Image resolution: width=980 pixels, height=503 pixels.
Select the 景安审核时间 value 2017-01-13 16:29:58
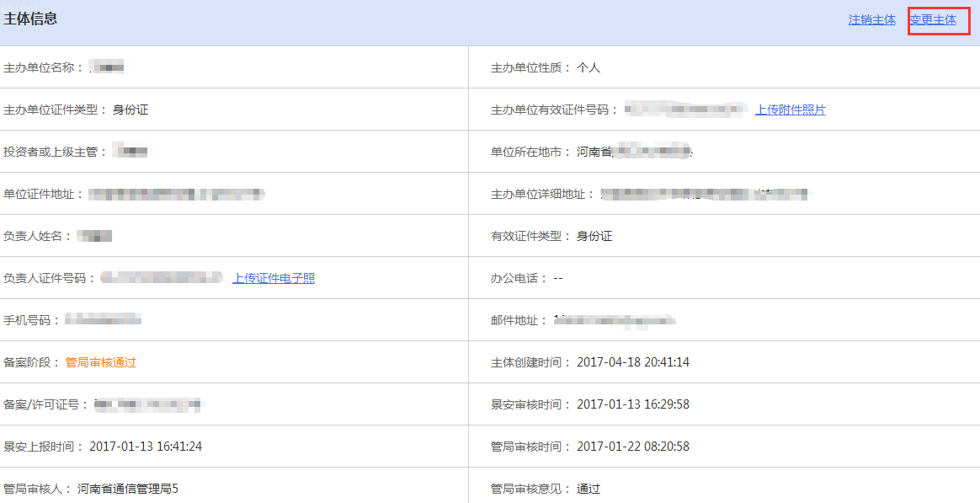[633, 404]
